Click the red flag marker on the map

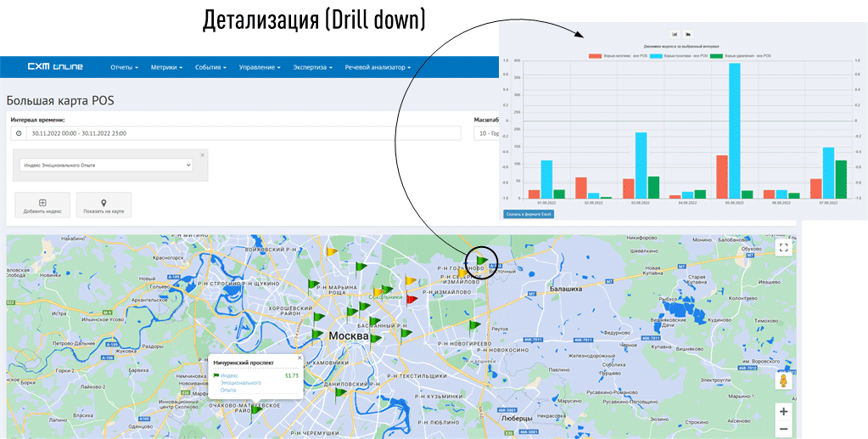(x=412, y=298)
